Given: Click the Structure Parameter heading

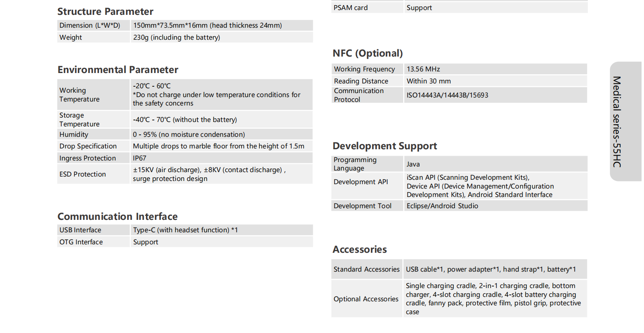Looking at the screenshot, I should coord(105,12).
